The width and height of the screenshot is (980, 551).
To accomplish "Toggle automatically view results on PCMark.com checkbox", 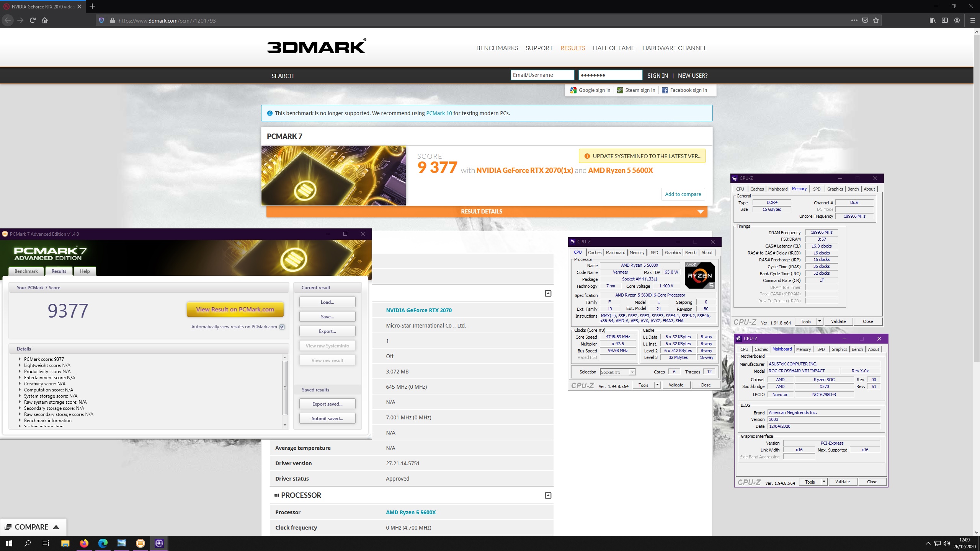I will 282,327.
